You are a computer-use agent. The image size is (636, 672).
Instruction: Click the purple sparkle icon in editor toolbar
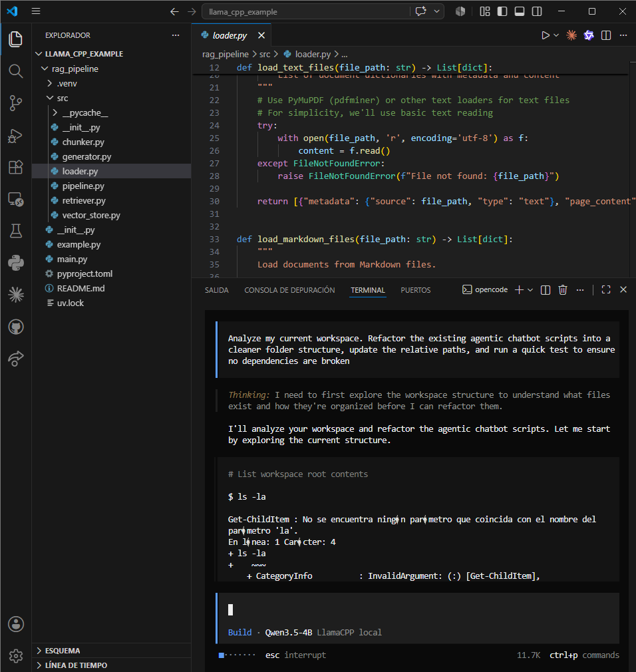[x=589, y=35]
